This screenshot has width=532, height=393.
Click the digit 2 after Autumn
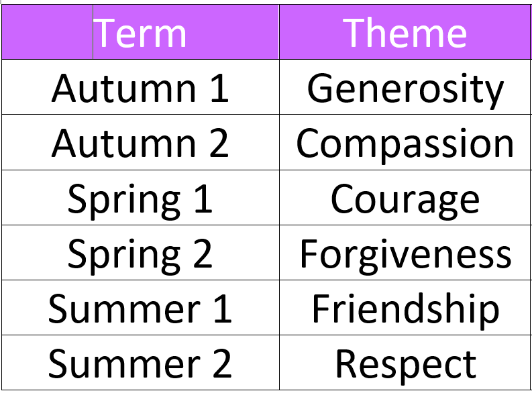coord(218,143)
